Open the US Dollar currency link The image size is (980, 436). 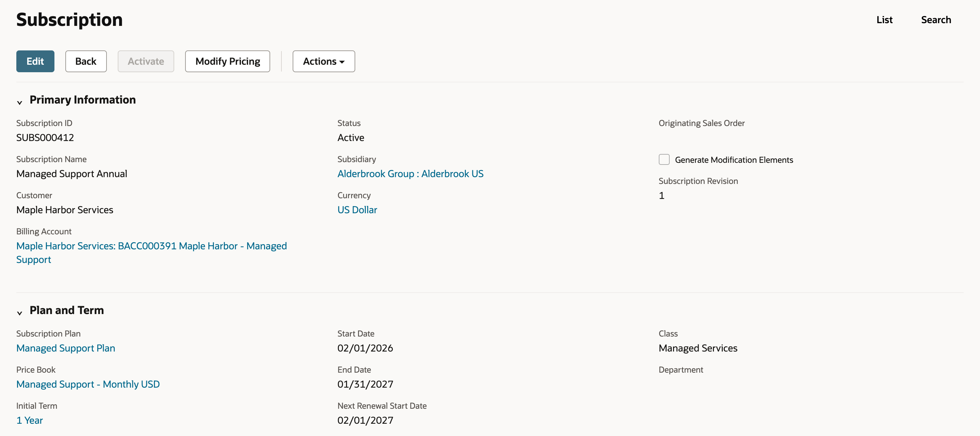click(357, 210)
